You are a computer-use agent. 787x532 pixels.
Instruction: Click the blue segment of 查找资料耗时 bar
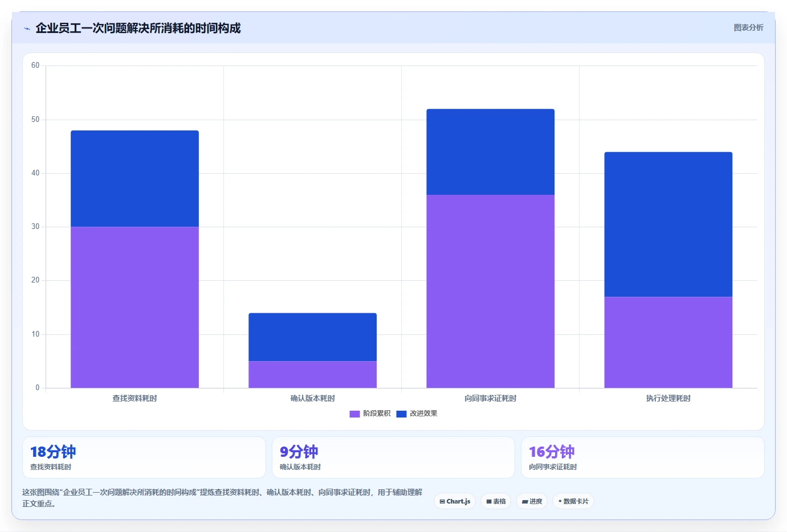(134, 179)
